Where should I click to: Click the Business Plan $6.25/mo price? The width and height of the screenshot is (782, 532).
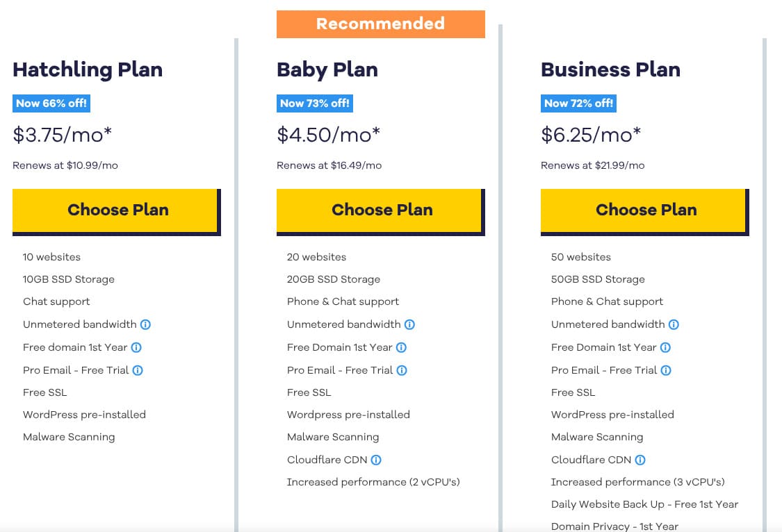click(591, 135)
